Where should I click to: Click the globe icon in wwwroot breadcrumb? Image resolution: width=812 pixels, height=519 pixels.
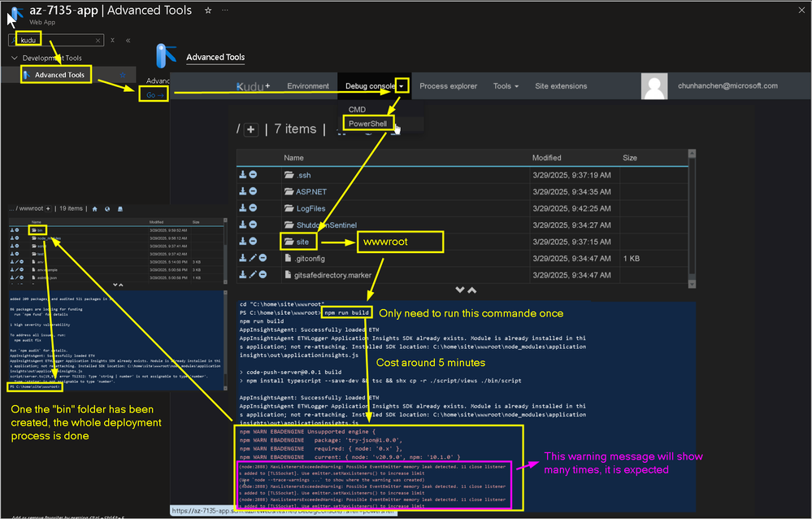(107, 209)
